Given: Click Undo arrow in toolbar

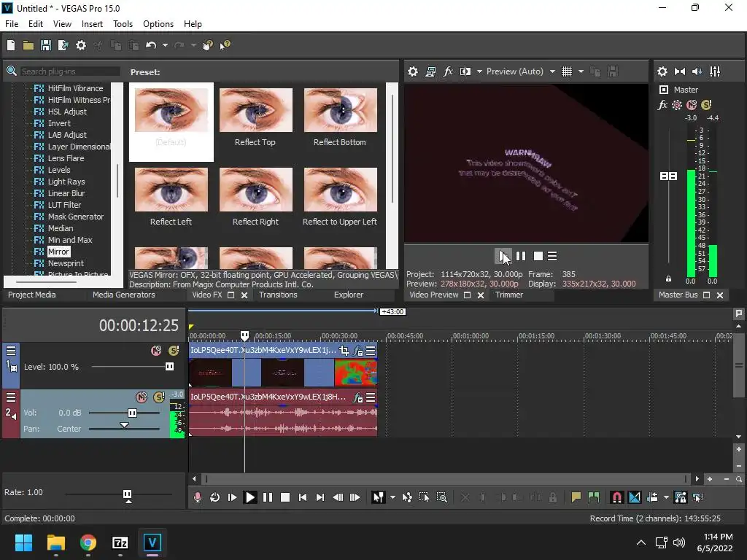Looking at the screenshot, I should pos(151,45).
